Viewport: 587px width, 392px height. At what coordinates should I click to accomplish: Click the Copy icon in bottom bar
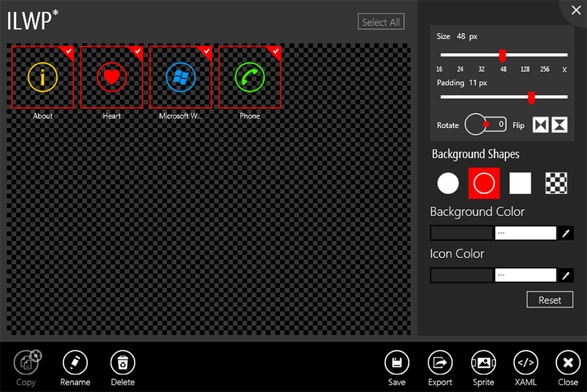(x=26, y=362)
